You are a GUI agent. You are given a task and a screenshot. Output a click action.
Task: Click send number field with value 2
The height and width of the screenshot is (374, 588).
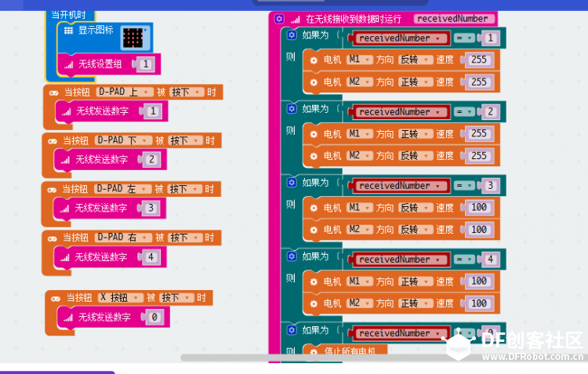tap(151, 160)
